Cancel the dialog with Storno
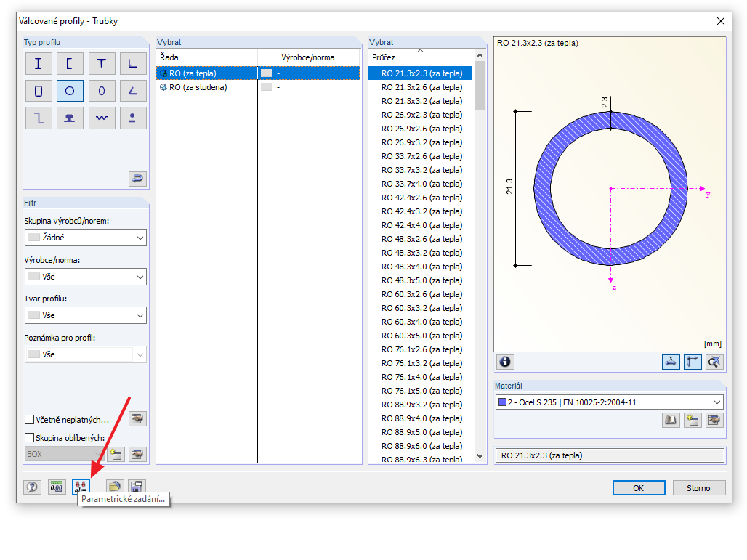The image size is (747, 560). [698, 488]
